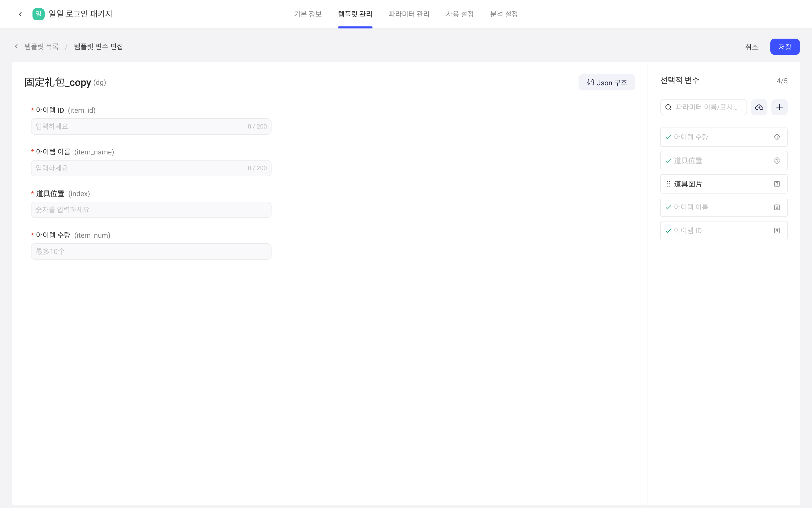This screenshot has width=812, height=508.
Task: Click the number type icon on 아이템 수량
Action: [777, 137]
